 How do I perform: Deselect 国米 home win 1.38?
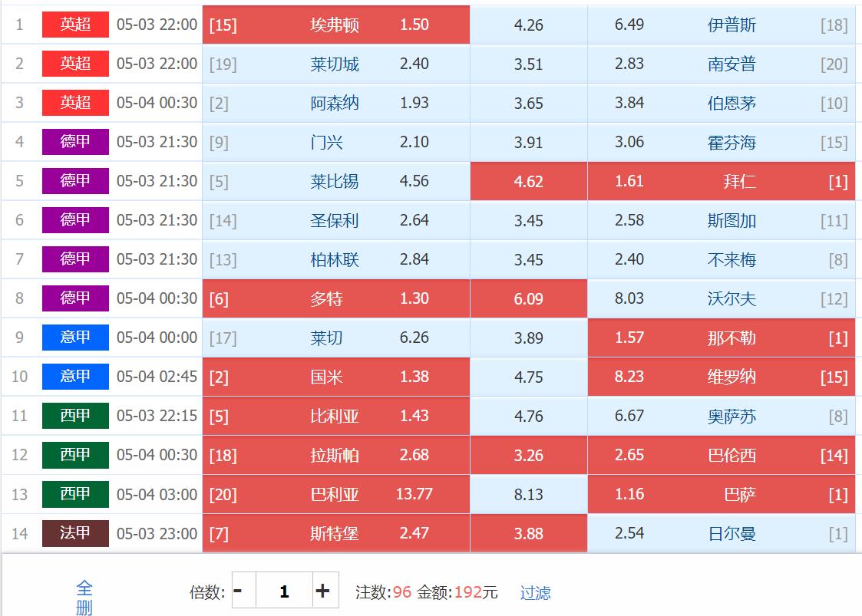(x=336, y=377)
